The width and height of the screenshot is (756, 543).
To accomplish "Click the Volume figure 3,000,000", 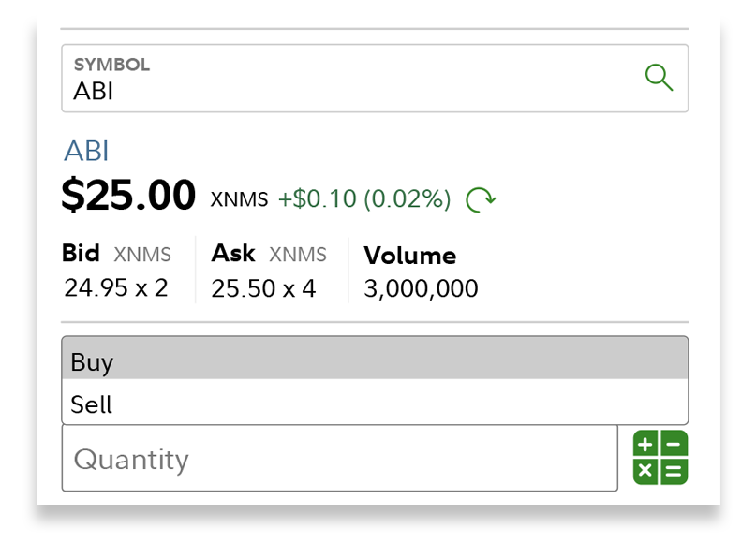I will pos(421,288).
